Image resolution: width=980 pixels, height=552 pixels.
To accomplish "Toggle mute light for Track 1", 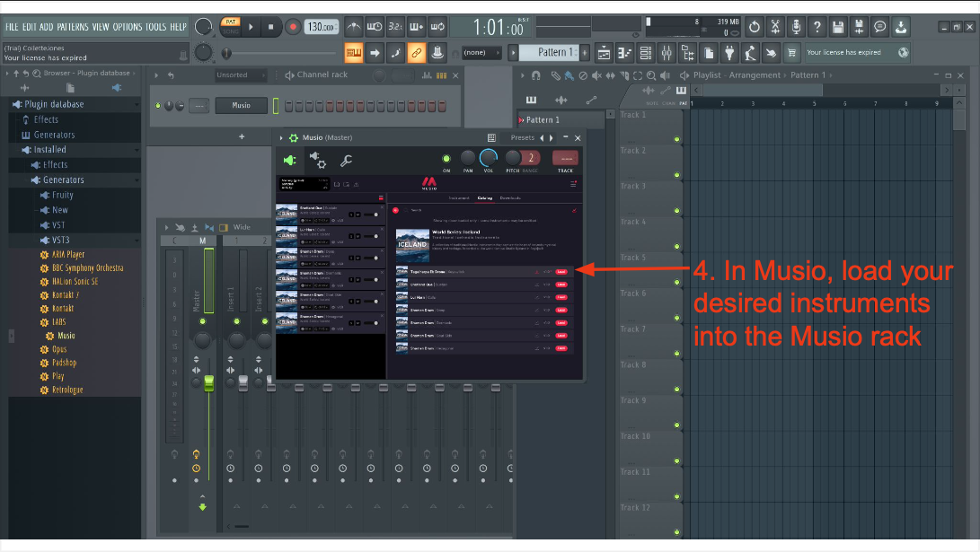I will [676, 140].
